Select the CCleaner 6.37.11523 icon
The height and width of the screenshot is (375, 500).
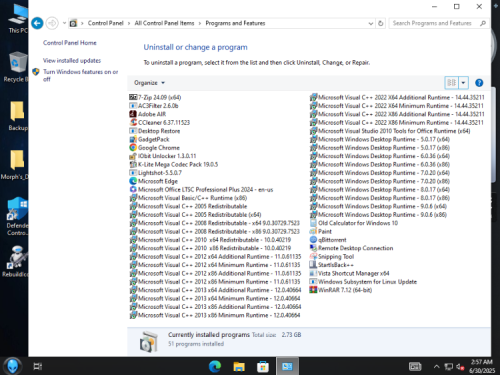(133, 122)
